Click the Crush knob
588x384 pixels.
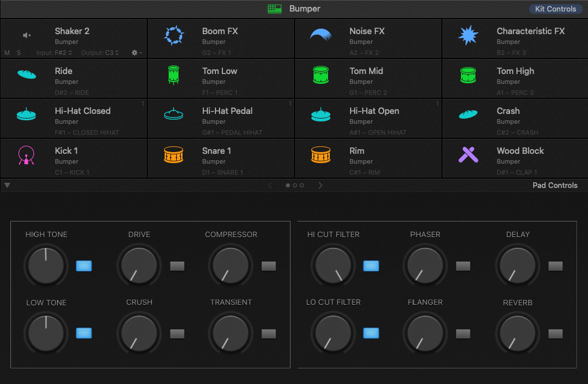[x=139, y=333]
